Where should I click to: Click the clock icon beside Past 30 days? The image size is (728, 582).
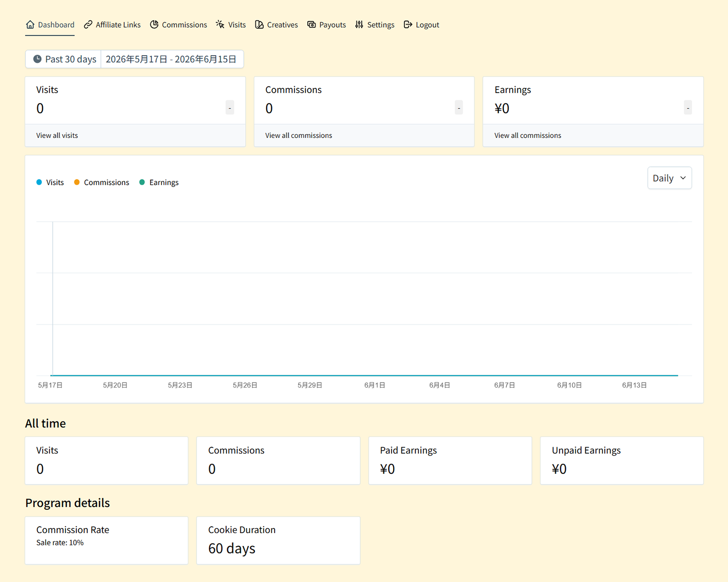[37, 59]
